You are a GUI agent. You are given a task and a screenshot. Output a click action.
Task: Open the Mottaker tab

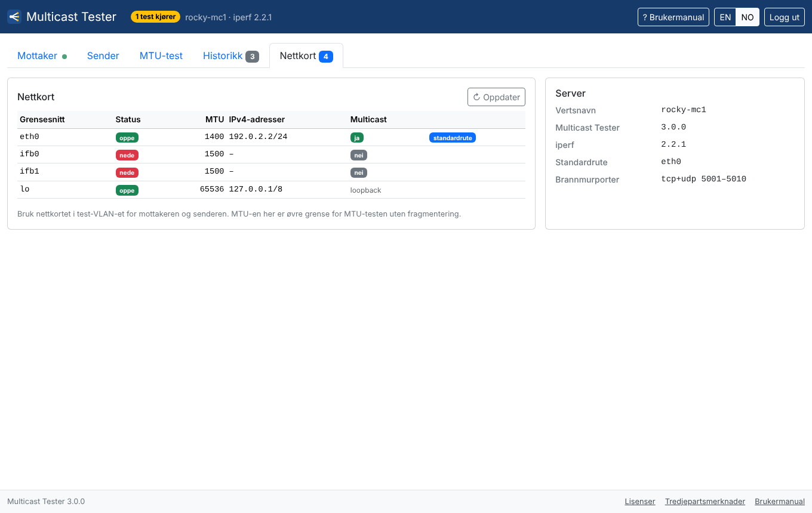(x=42, y=55)
